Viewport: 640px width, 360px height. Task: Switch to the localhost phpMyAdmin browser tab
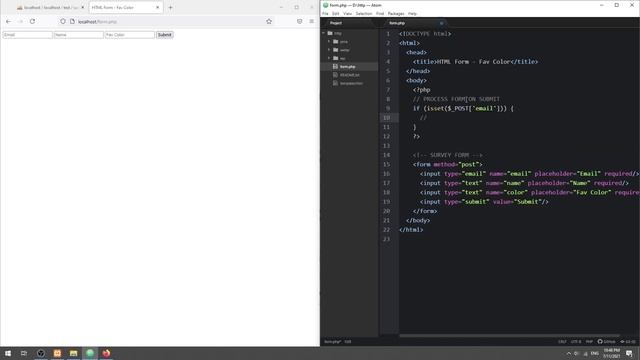pyautogui.click(x=50, y=7)
